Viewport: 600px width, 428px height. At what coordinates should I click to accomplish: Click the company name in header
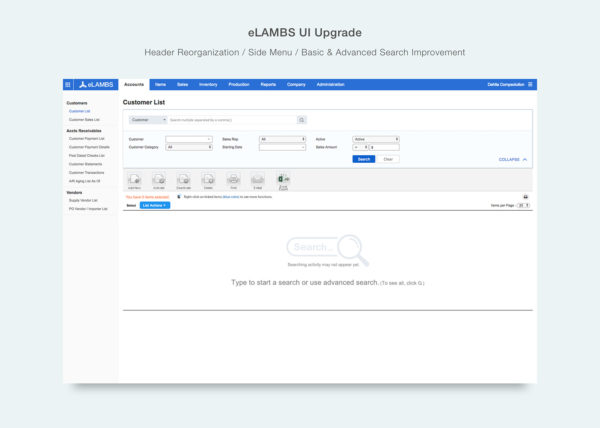click(505, 85)
